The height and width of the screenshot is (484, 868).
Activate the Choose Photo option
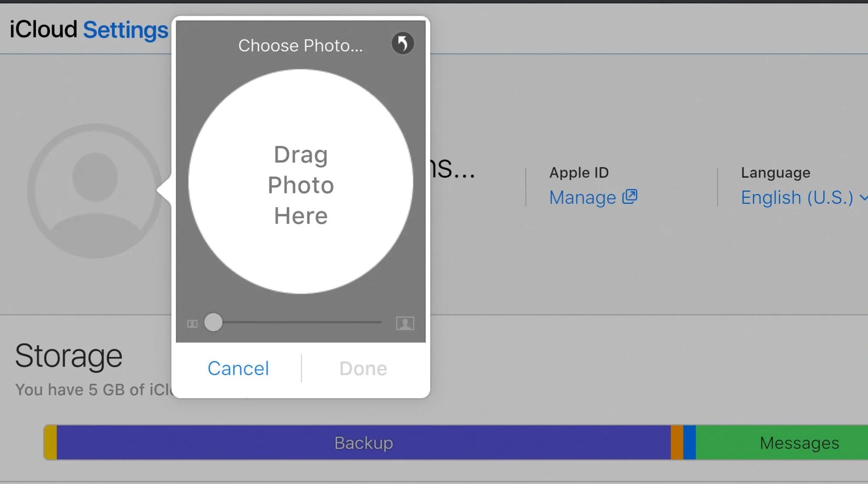pyautogui.click(x=300, y=45)
